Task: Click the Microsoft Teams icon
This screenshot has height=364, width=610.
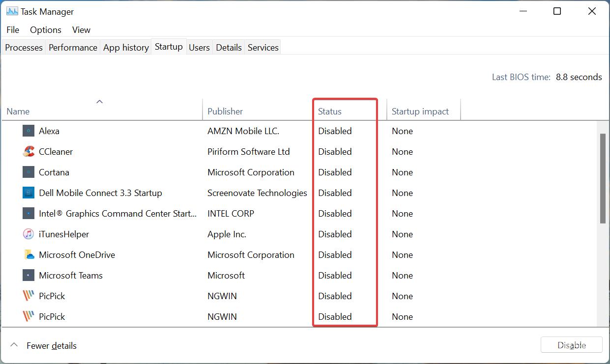Action: [x=29, y=276]
